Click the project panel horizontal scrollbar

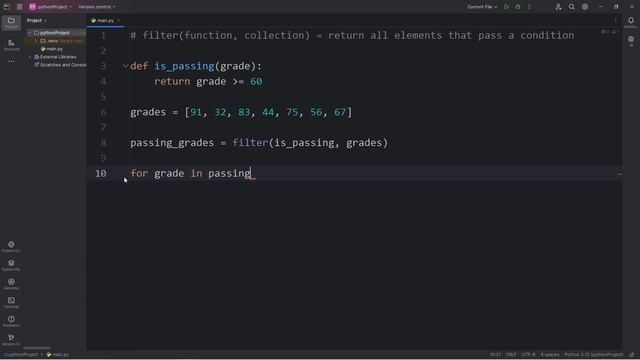[37, 348]
